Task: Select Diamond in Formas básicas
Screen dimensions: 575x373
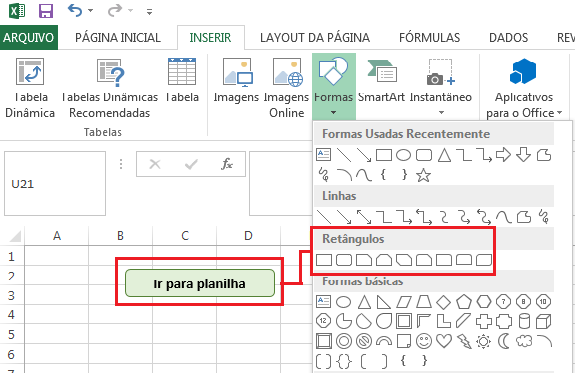Action: [444, 302]
